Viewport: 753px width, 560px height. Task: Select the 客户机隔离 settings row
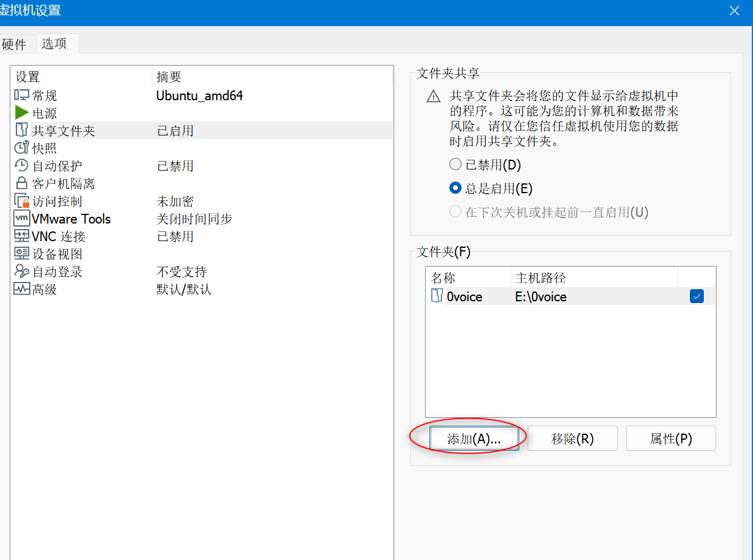click(202, 183)
